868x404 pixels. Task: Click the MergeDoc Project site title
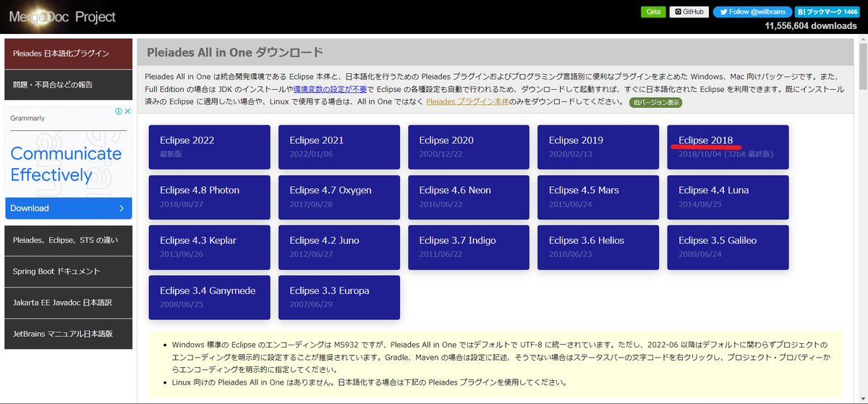(62, 16)
